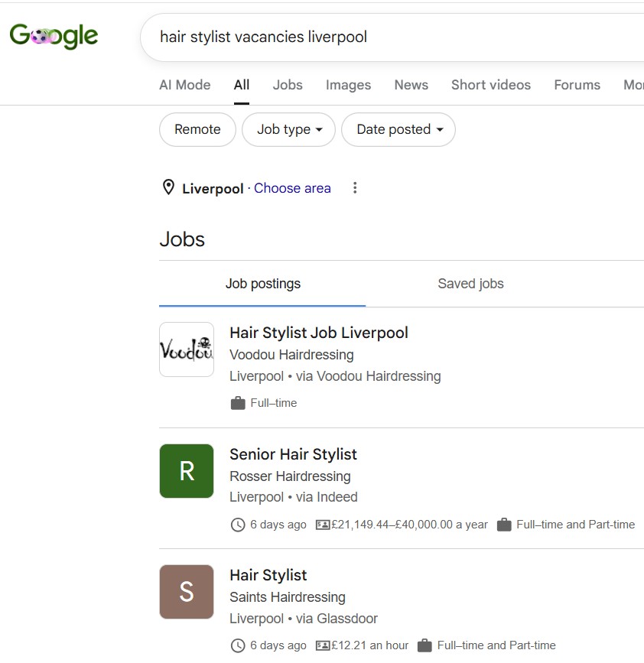Click the Voodou Hairdressing company name
Image resolution: width=644 pixels, height=663 pixels.
(291, 355)
